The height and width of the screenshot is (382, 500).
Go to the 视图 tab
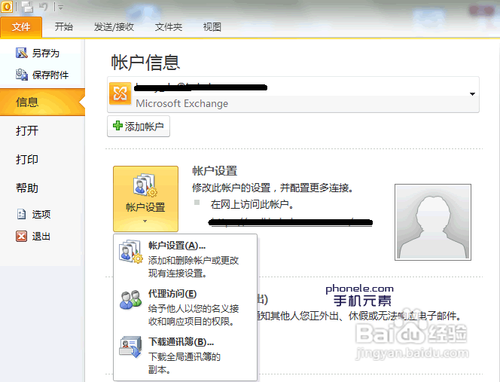(x=212, y=27)
